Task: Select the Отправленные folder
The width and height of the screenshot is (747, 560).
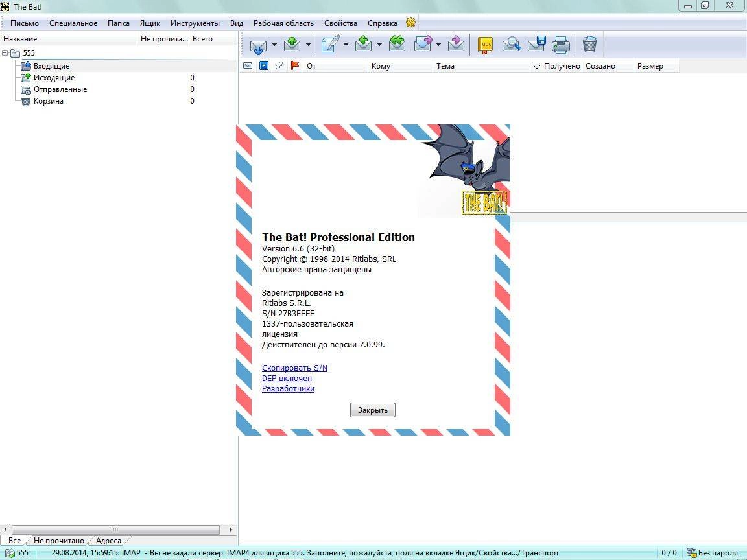Action: click(x=60, y=89)
